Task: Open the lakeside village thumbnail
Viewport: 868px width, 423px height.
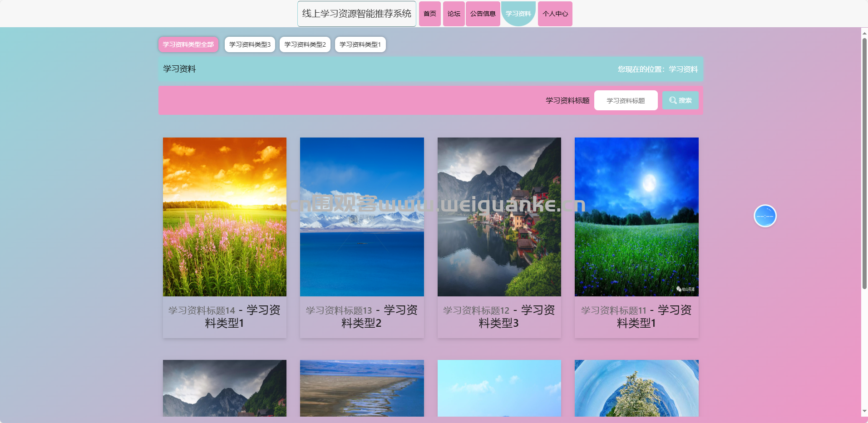Action: [x=499, y=216]
